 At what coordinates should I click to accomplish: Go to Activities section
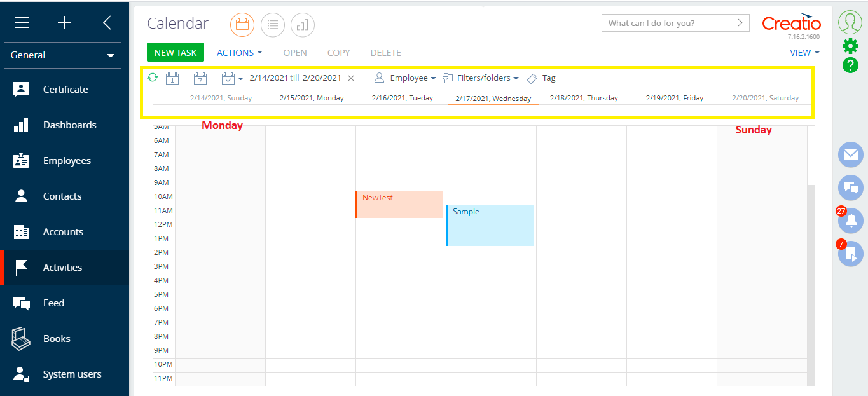tap(62, 268)
